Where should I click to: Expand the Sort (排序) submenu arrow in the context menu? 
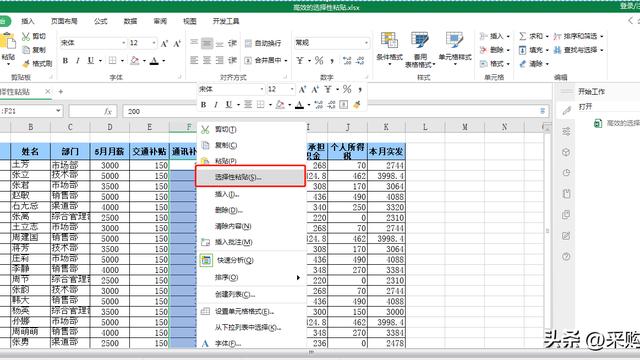click(x=298, y=278)
